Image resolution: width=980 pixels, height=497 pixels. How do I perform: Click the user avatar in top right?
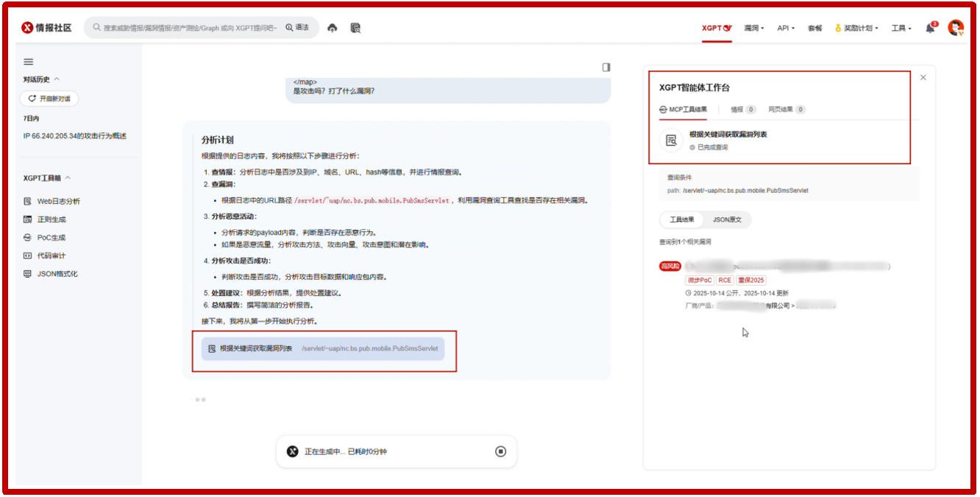pos(955,28)
